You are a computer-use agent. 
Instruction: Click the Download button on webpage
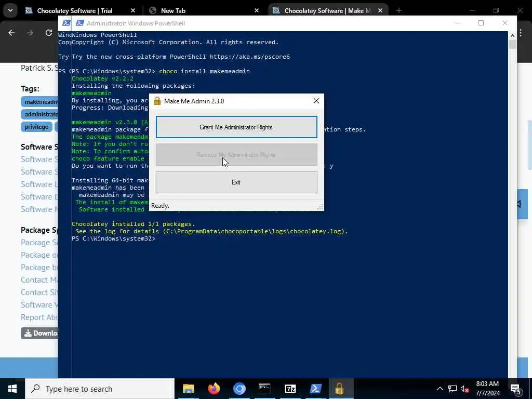tap(39, 333)
